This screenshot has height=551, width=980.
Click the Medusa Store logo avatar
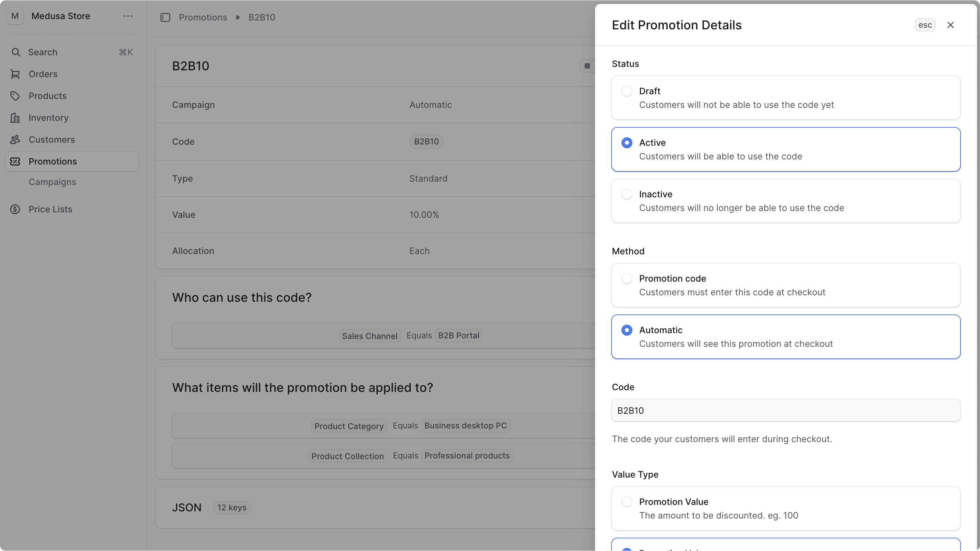click(15, 16)
